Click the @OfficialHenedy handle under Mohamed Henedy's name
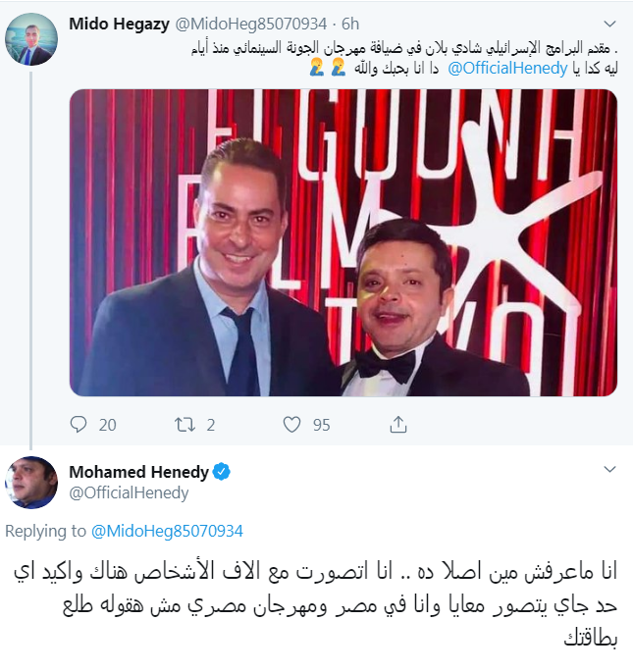Screen dimensions: 633x672 129,492
